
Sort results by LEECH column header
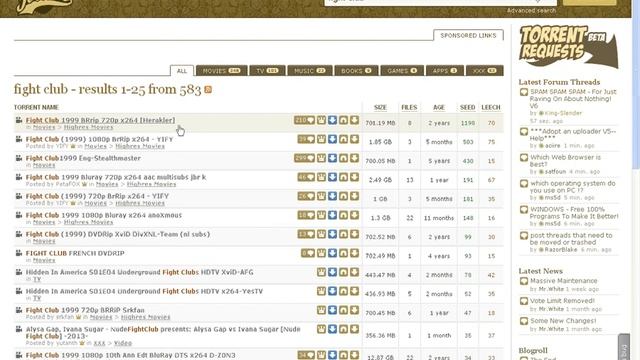(x=491, y=107)
